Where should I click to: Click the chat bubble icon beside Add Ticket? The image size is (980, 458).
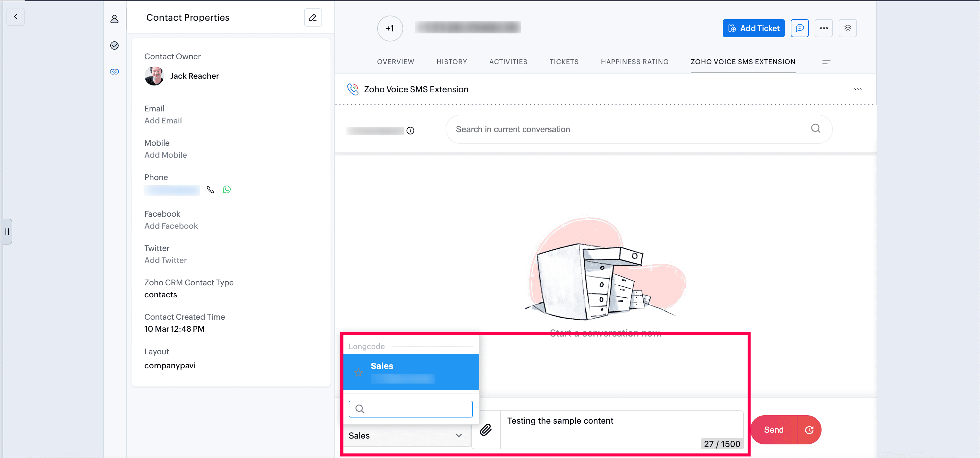(x=799, y=28)
